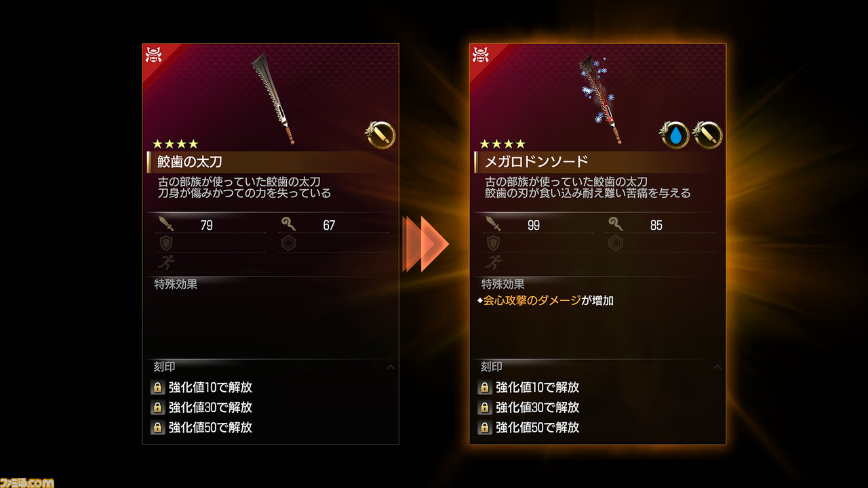868x488 pixels.
Task: Select the メガロドンソード name header
Action: click(598, 162)
